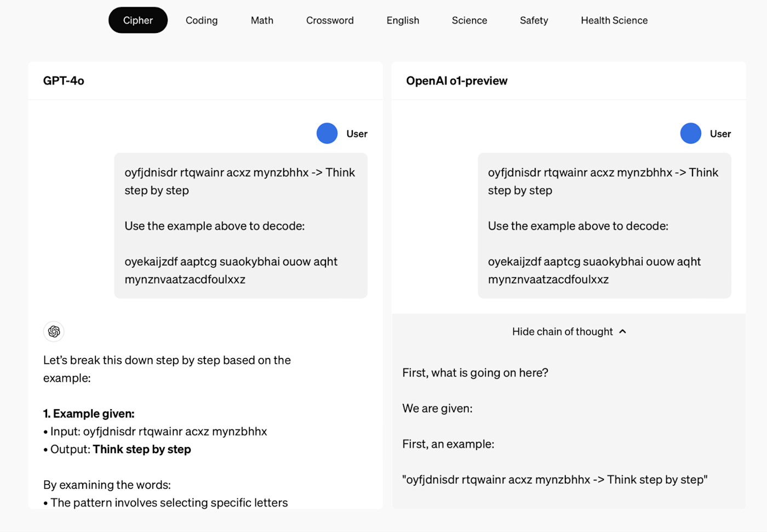Click the user prompt bubble in o1-preview panel

click(x=604, y=226)
